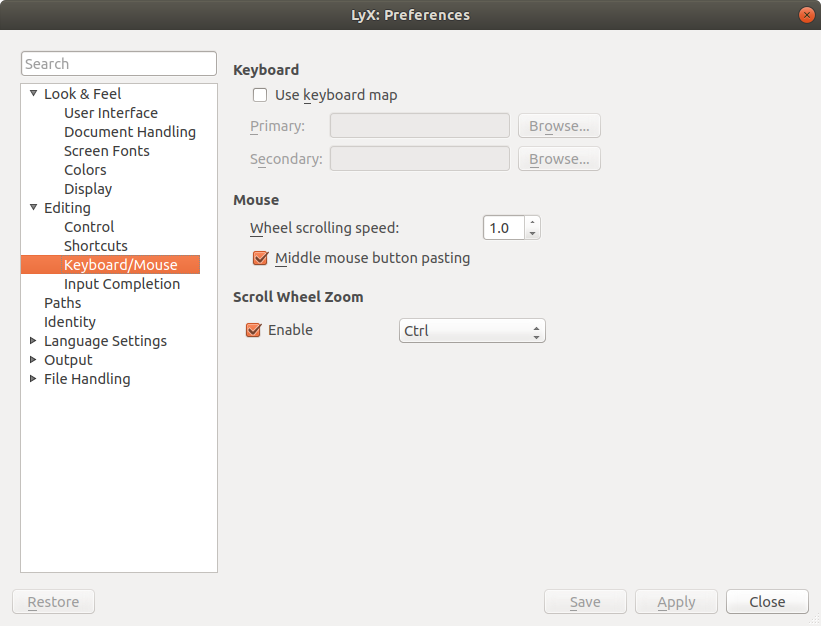Close the Preferences dialog with the orange X
The image size is (821, 626).
805,15
